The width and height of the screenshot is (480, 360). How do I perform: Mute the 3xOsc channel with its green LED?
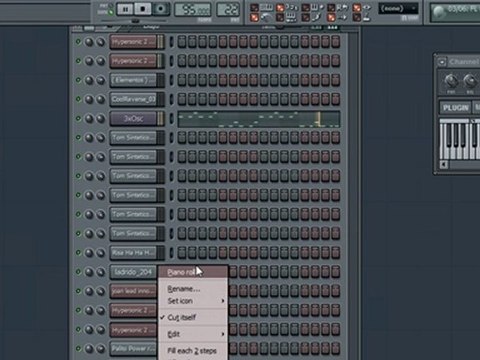coord(78,118)
